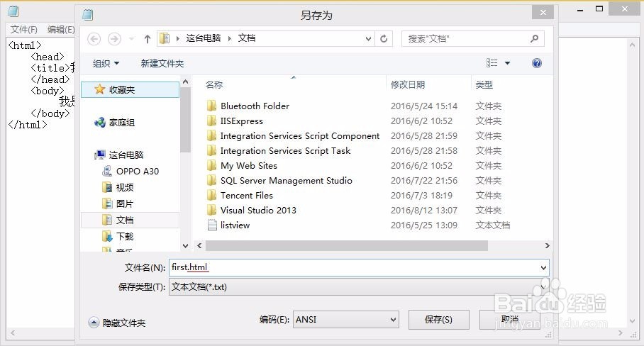Click the file list scroll right arrow
The width and height of the screenshot is (644, 346).
click(x=547, y=245)
